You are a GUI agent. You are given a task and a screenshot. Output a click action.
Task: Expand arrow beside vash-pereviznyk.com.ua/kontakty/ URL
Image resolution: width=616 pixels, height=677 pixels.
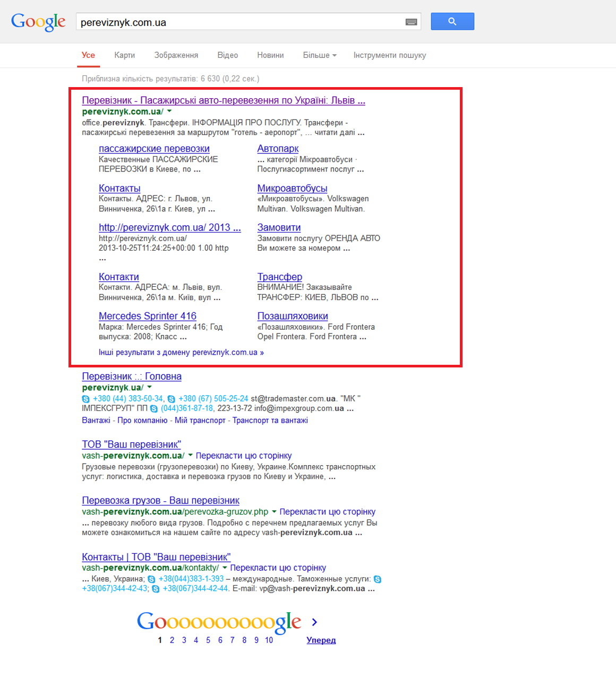[225, 568]
